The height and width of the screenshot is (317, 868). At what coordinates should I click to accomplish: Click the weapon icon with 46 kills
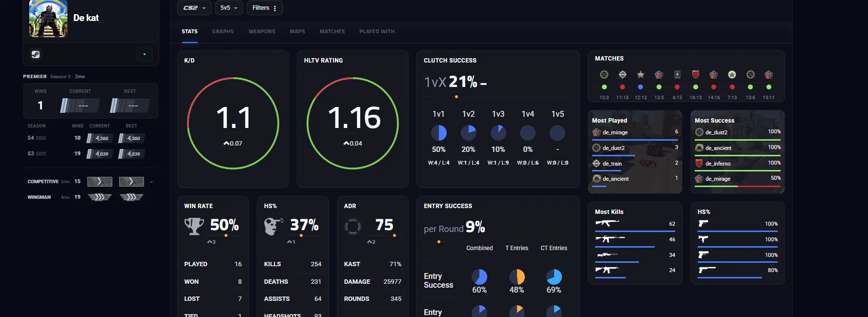click(610, 239)
